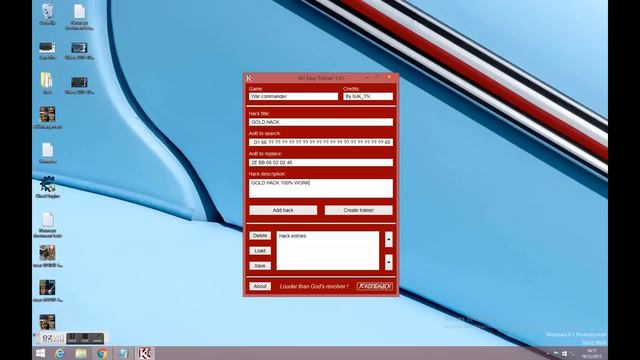Click the K icon in trainer title bar
This screenshot has height=360, width=640.
249,78
